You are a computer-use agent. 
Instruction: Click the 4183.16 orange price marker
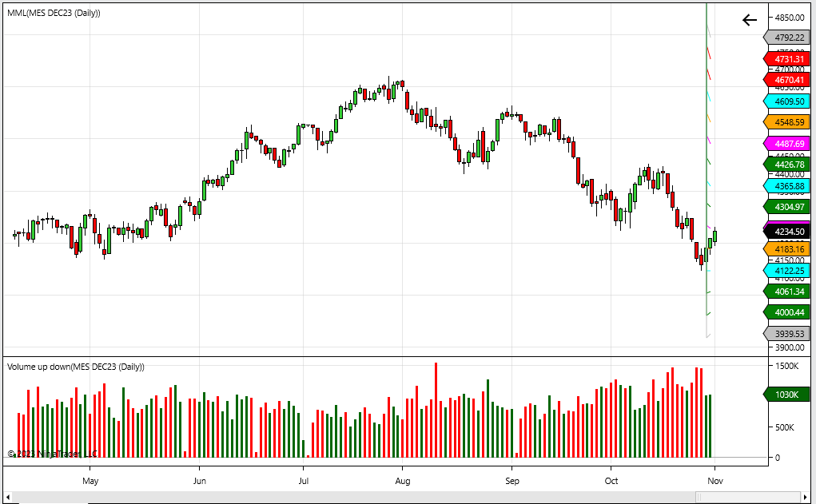787,249
